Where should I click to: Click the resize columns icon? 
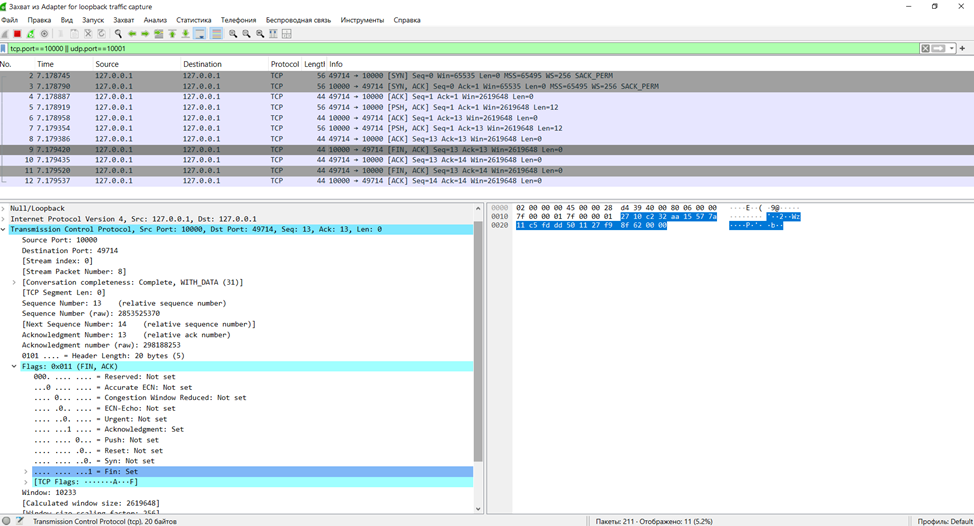coord(287,34)
